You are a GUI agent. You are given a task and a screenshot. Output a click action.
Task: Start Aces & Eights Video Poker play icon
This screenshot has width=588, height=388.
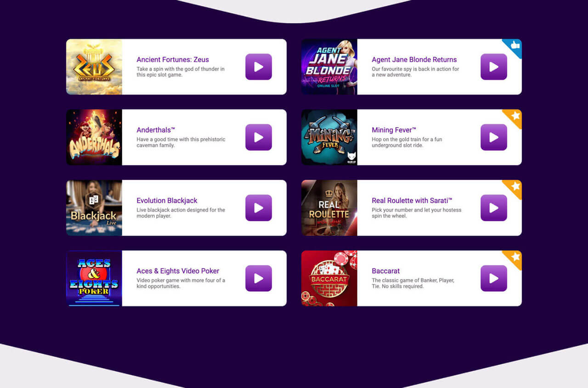click(259, 278)
